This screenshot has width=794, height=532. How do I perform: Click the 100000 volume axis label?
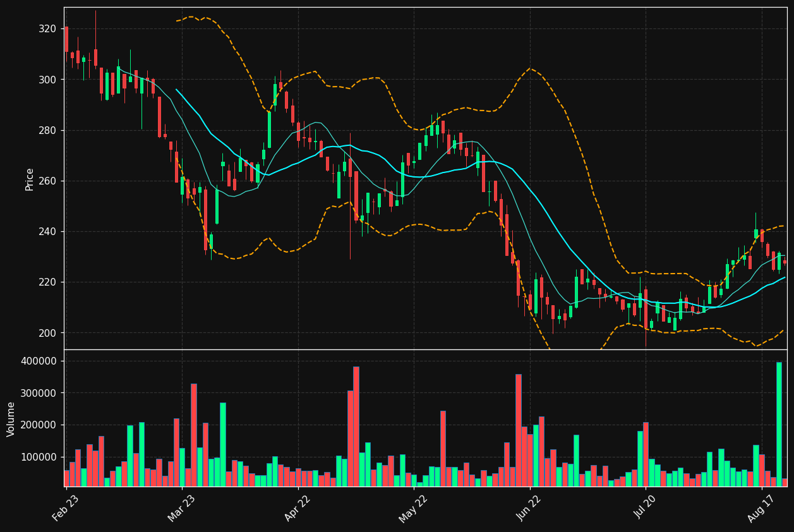click(39, 457)
